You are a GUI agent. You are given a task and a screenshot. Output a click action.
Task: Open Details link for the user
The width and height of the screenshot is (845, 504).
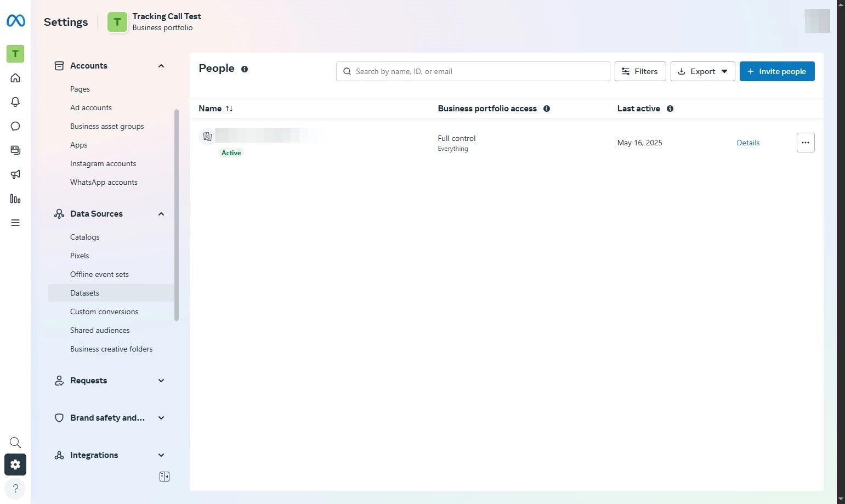748,143
